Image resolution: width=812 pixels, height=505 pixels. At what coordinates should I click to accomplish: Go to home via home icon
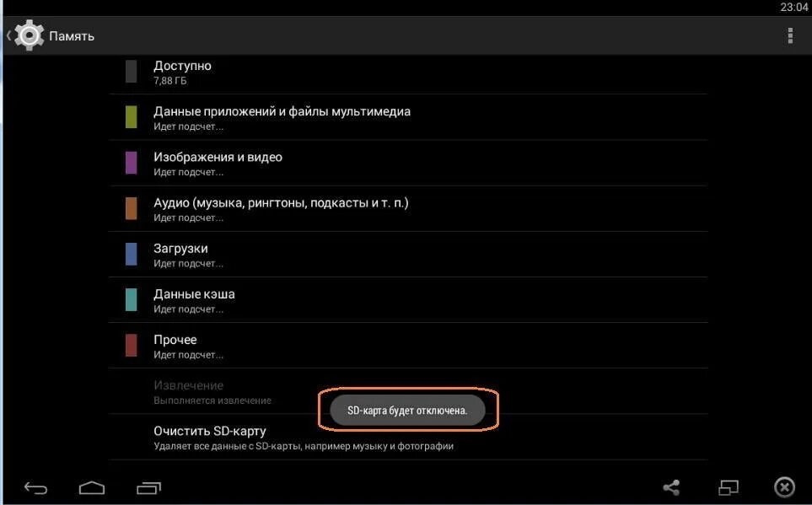tap(92, 488)
